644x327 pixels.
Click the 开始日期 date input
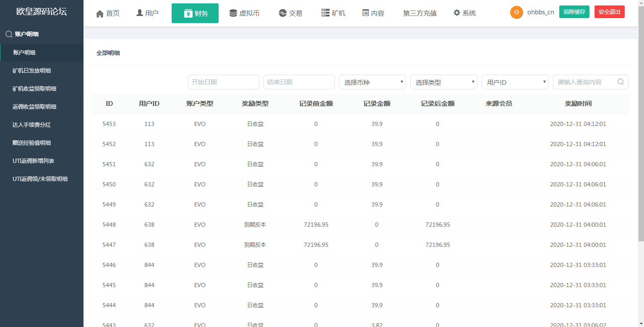click(x=223, y=82)
